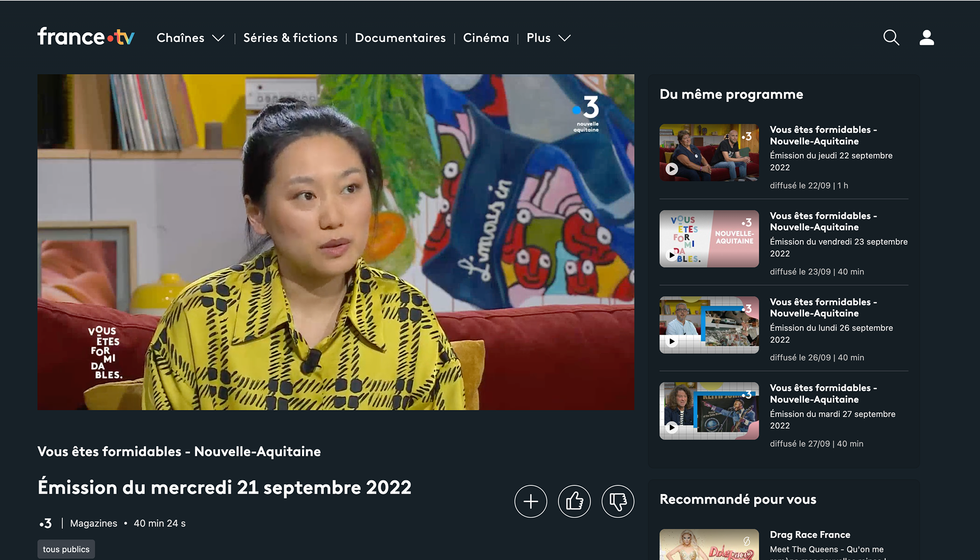The height and width of the screenshot is (560, 980).
Task: Expand the Chaînes dropdown menu
Action: coord(190,38)
